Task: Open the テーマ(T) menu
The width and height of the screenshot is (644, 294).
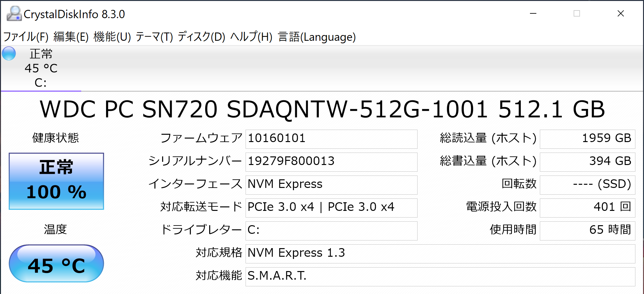Action: [x=154, y=37]
